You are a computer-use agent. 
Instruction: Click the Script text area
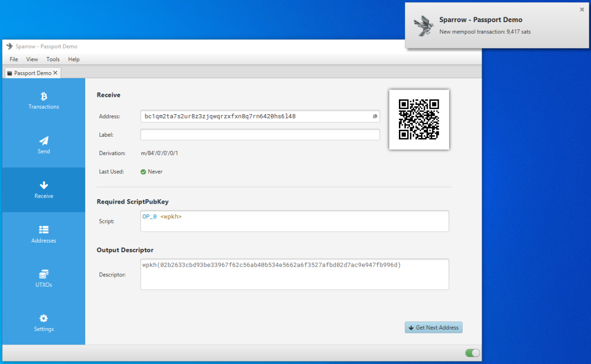coord(295,221)
